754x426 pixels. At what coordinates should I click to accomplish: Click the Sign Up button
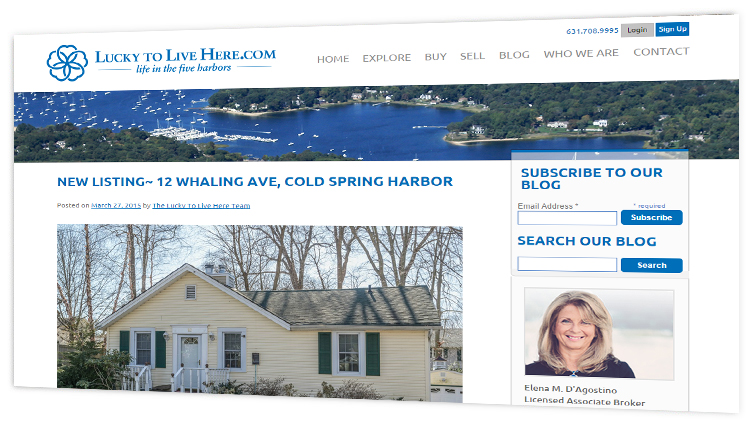672,29
